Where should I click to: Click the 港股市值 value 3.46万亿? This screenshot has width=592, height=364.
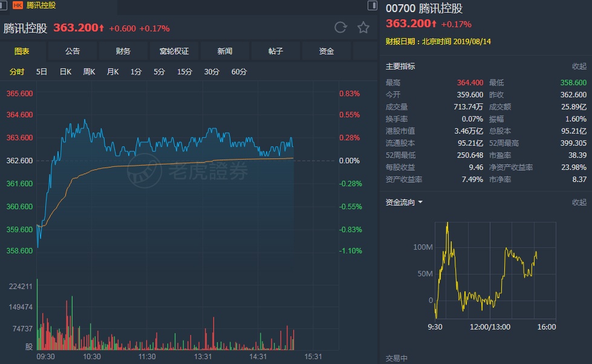pyautogui.click(x=469, y=131)
